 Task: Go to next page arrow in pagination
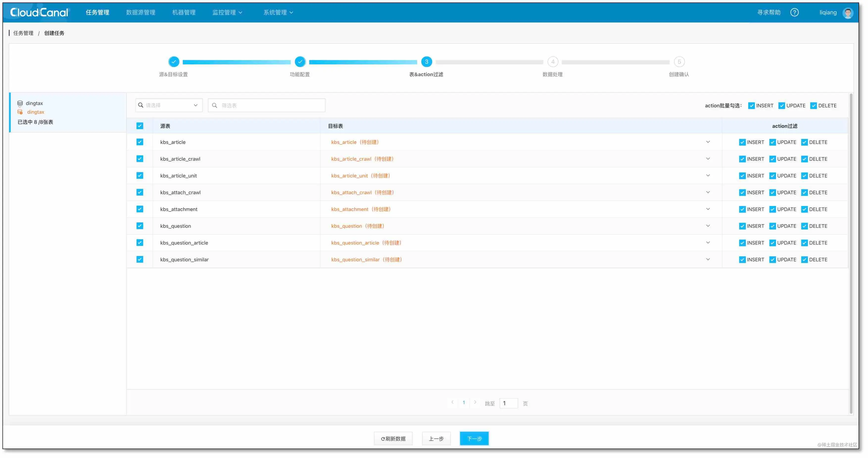475,402
